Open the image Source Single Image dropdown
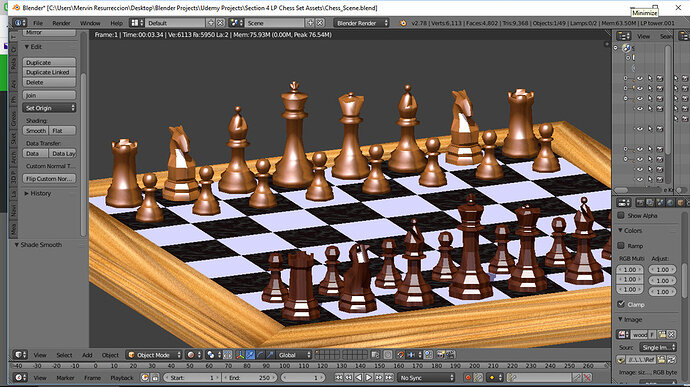The width and height of the screenshot is (690, 387). click(658, 347)
